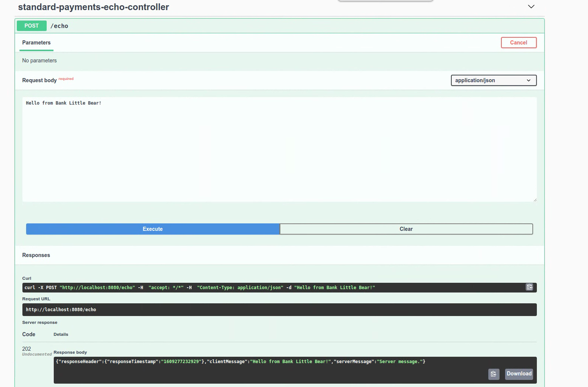
Task: Download the response body
Action: 519,374
